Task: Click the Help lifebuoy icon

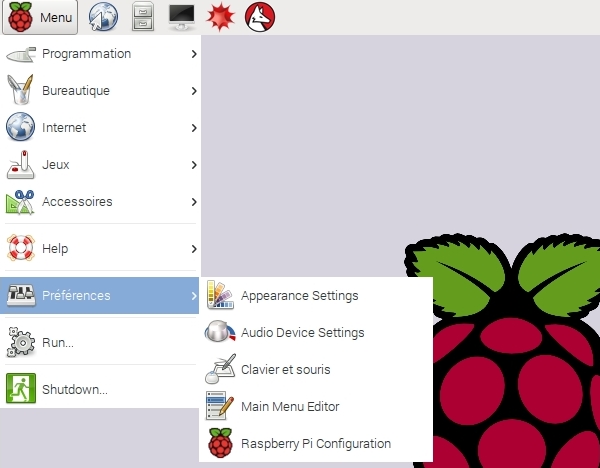Action: [21, 248]
